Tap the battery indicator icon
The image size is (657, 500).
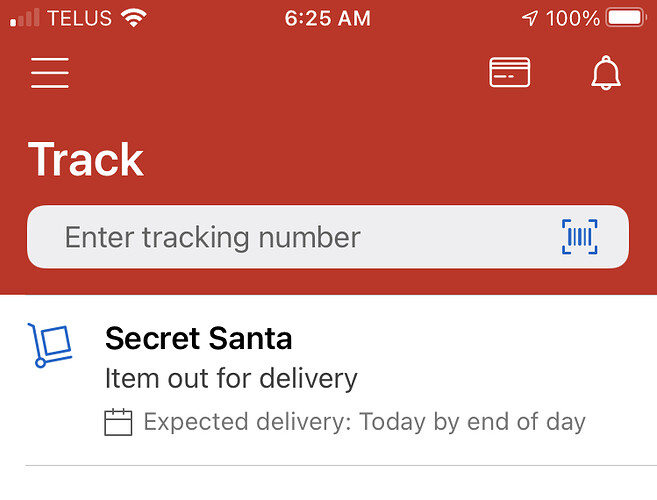tap(625, 18)
